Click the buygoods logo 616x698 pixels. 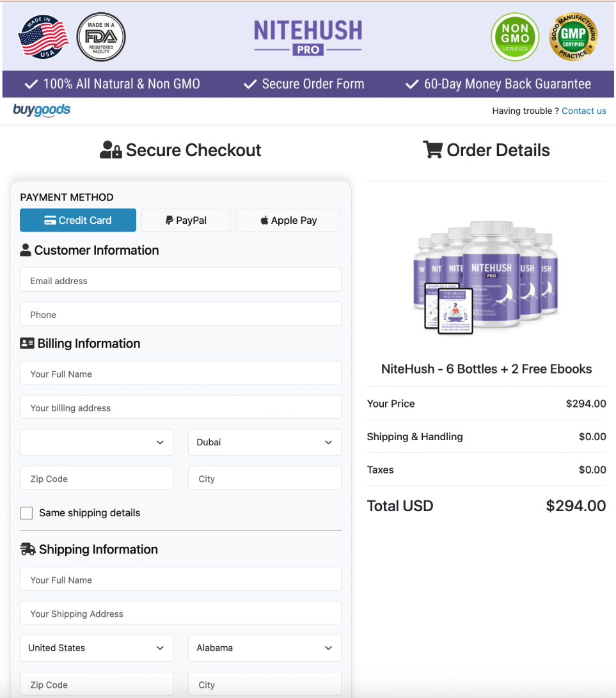pos(41,110)
